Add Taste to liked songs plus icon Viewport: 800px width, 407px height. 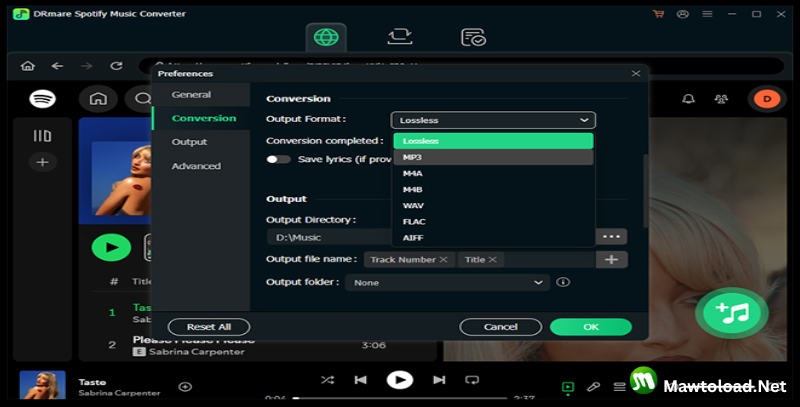coord(185,387)
